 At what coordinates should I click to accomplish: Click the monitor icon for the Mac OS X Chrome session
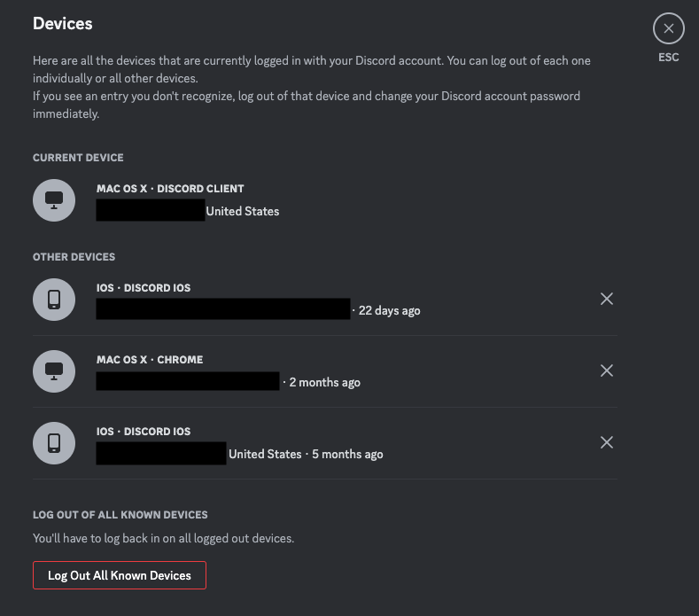[54, 371]
